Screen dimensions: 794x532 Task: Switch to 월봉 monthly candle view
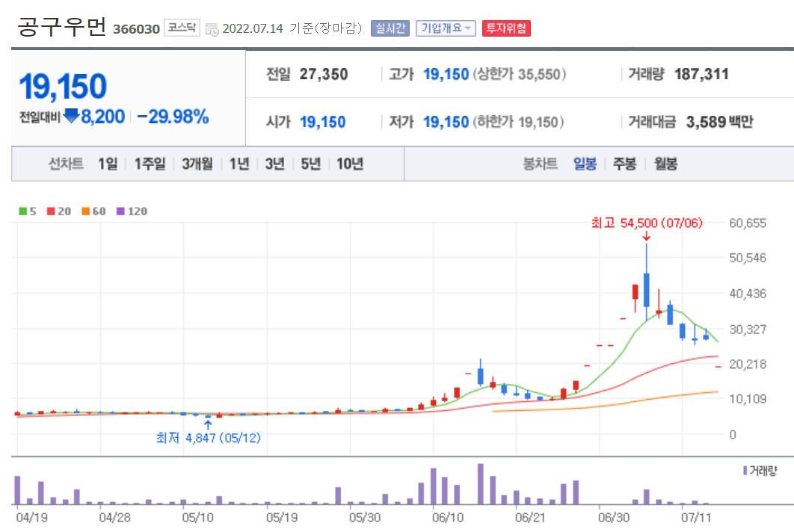coord(665,164)
